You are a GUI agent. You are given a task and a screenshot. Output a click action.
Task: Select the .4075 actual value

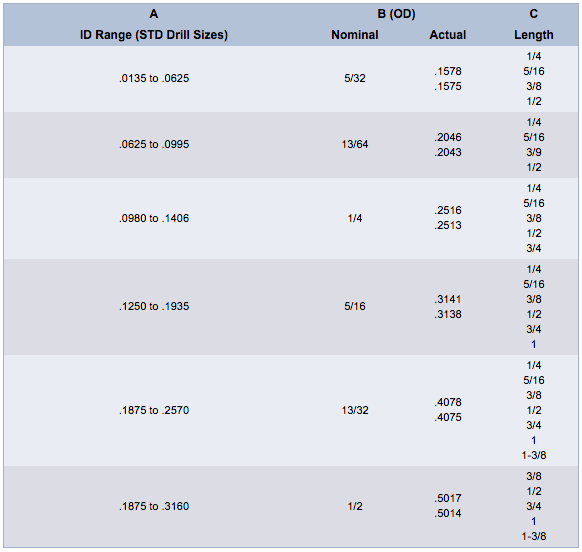[448, 418]
